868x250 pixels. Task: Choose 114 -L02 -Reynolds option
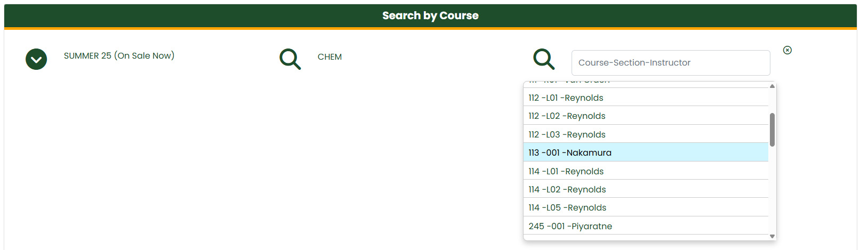tap(646, 189)
